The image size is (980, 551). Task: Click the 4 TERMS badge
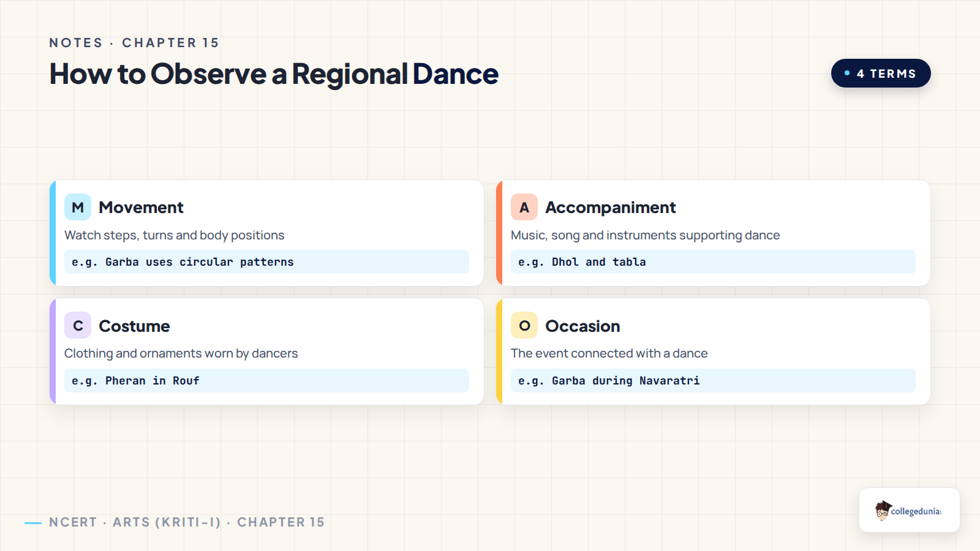coord(881,73)
